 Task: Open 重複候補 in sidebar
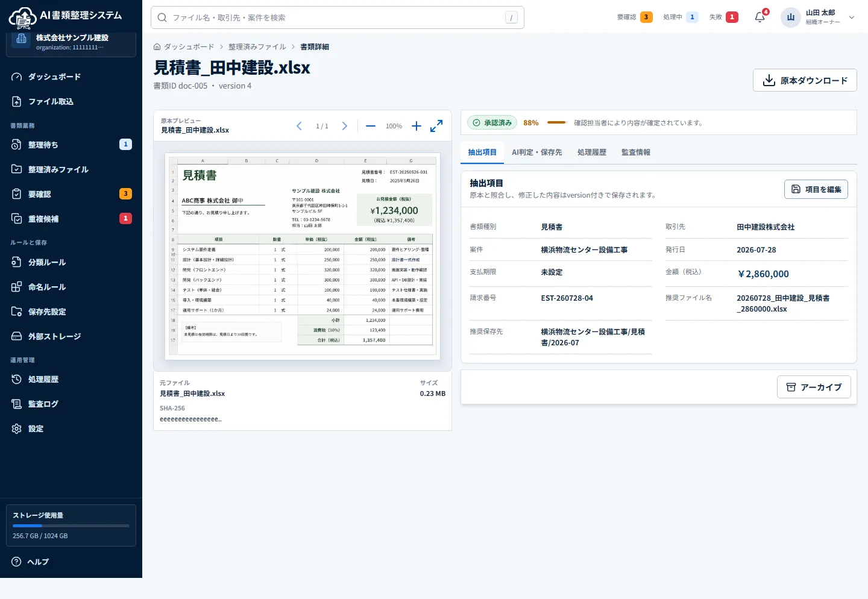click(71, 219)
